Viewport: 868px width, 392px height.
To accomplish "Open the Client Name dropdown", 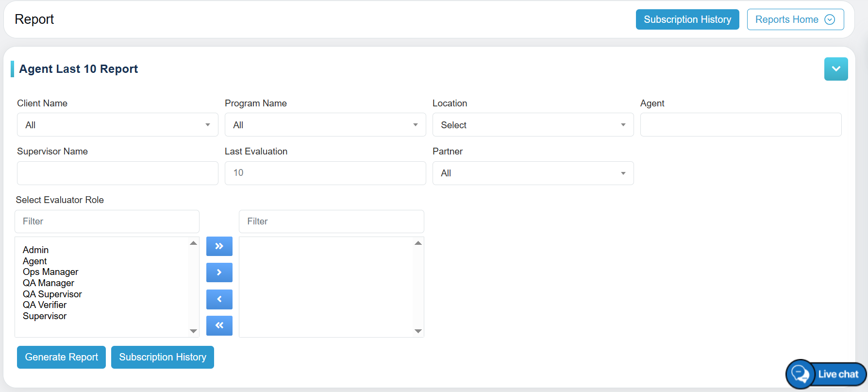I will [117, 125].
